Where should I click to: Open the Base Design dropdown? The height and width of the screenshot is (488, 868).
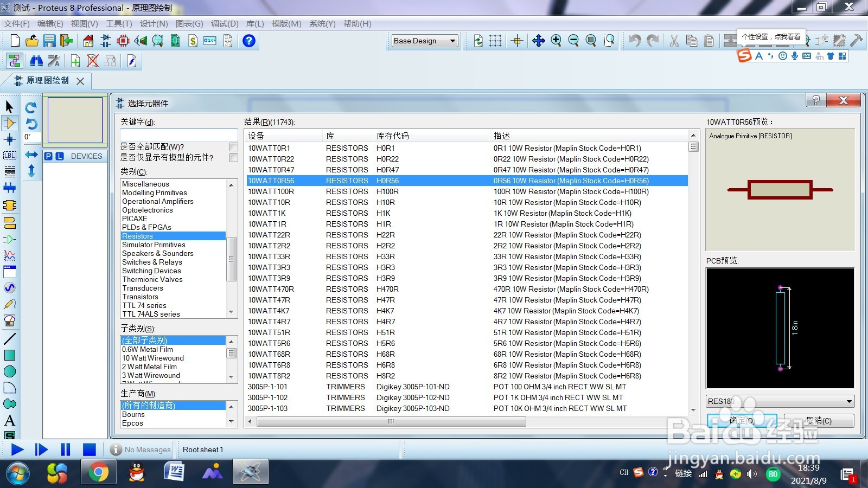[x=425, y=41]
